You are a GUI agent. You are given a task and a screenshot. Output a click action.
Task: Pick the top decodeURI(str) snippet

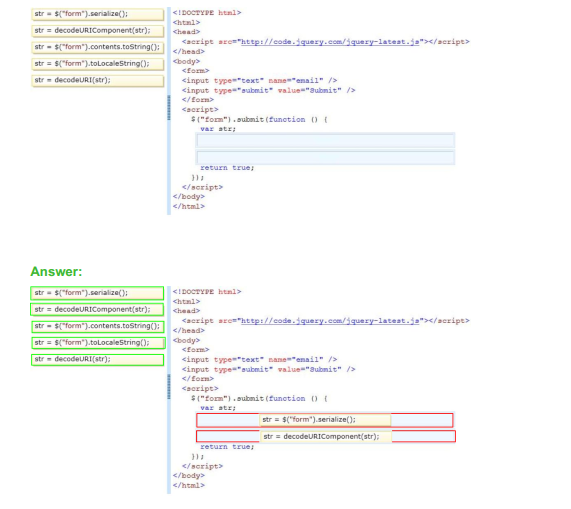coord(97,80)
